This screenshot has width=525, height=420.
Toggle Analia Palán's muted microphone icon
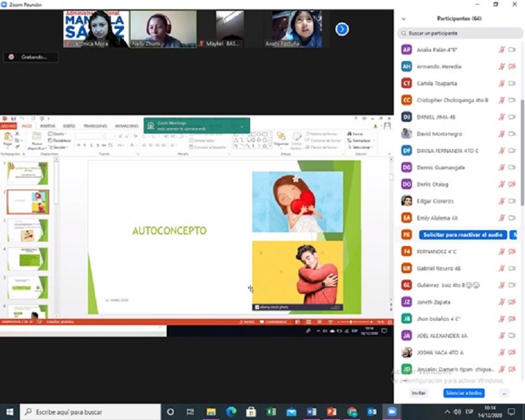tap(502, 50)
